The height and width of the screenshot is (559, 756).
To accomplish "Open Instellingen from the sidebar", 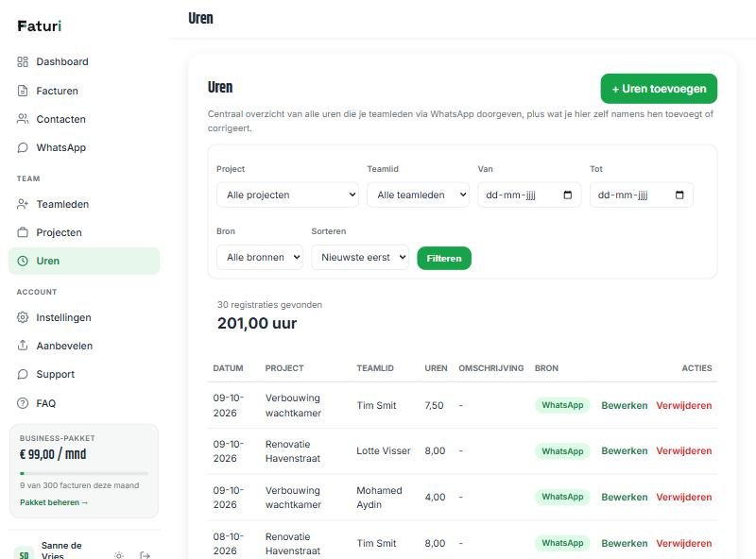I will point(84,317).
